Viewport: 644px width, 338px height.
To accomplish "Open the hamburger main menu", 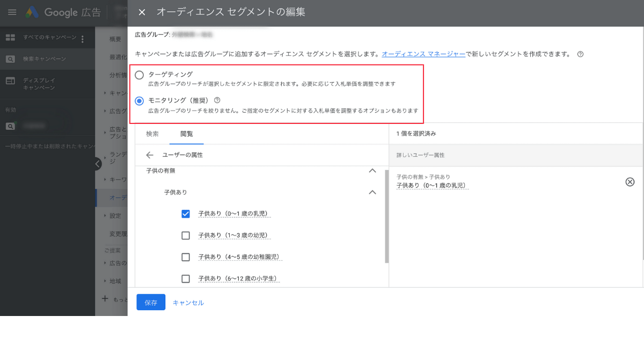I will click(12, 12).
